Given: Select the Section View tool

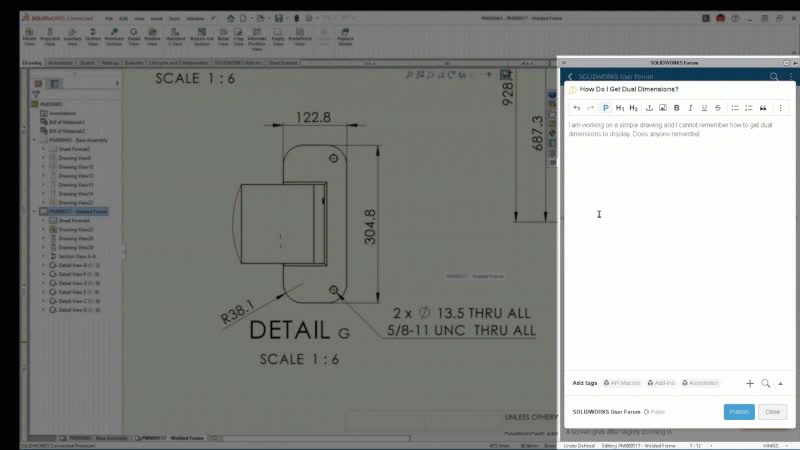Looking at the screenshot, I should [93, 37].
